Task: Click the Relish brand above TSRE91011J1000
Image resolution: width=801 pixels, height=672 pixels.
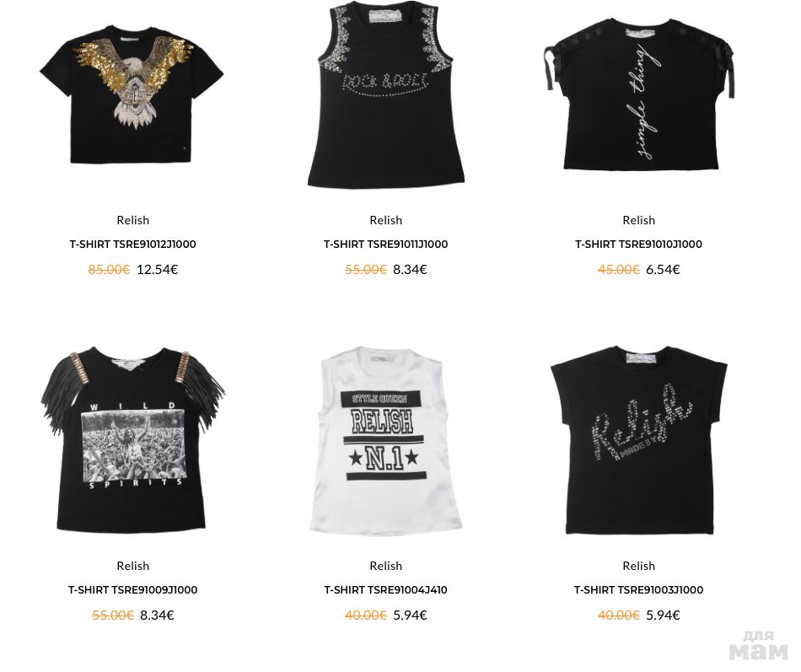Action: [x=385, y=220]
